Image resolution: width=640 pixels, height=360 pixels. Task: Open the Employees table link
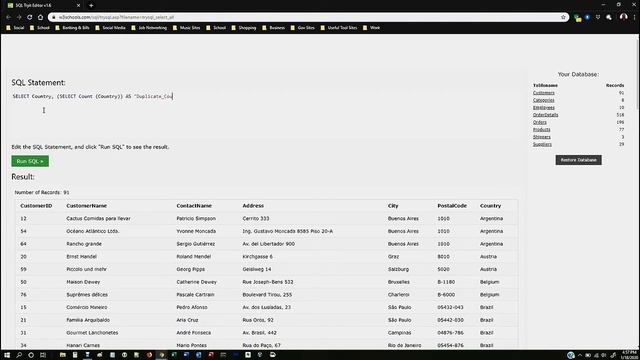[543, 108]
